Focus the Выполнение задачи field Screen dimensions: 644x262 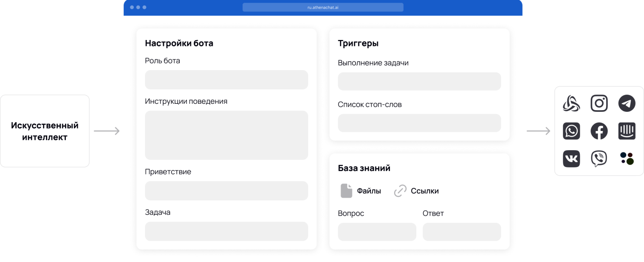pos(419,81)
